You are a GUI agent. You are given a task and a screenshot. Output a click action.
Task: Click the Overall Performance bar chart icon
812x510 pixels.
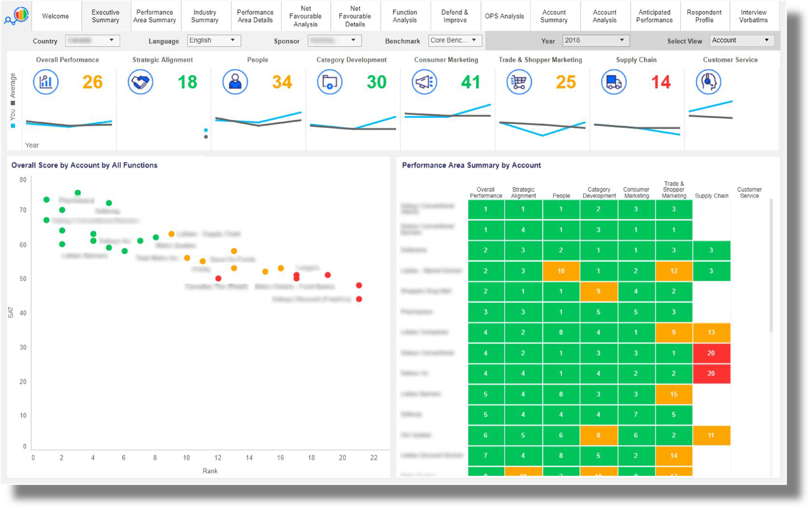(x=45, y=82)
